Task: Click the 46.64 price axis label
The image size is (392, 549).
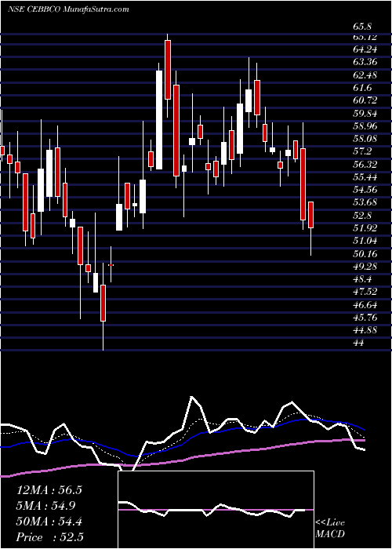Action: [365, 305]
